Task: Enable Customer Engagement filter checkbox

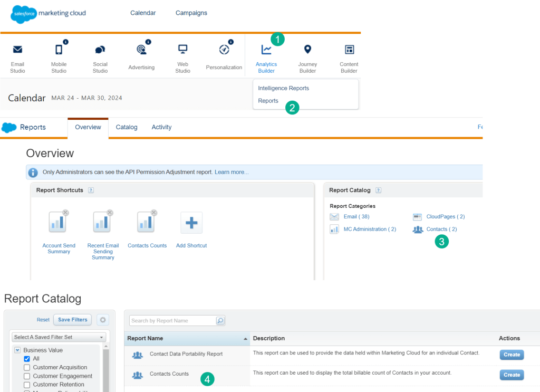Action: [27, 376]
